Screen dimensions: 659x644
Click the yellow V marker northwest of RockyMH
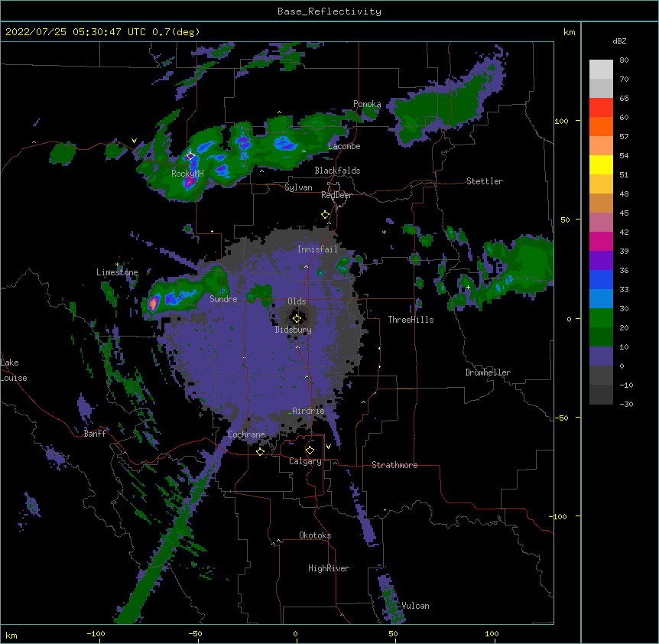coord(134,141)
